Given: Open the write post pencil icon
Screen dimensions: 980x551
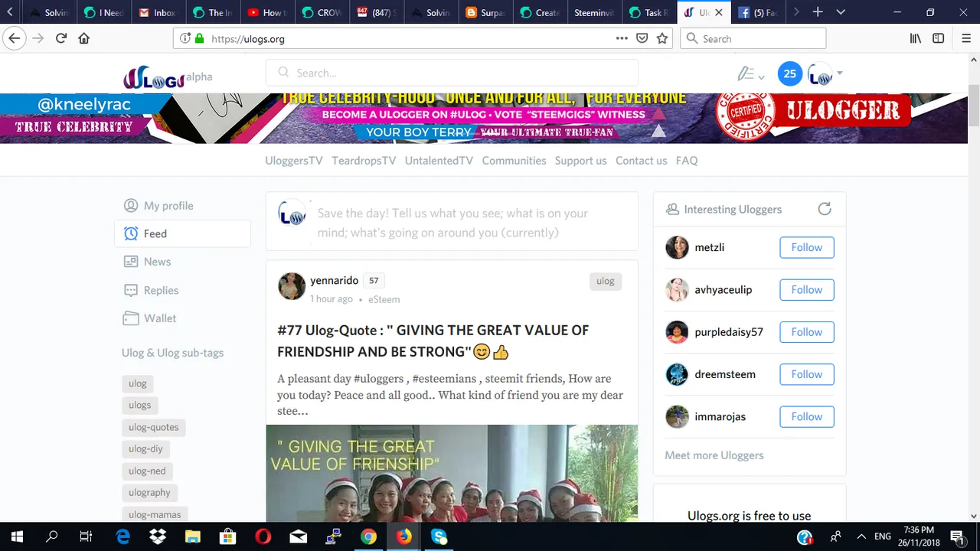Looking at the screenshot, I should coord(746,73).
